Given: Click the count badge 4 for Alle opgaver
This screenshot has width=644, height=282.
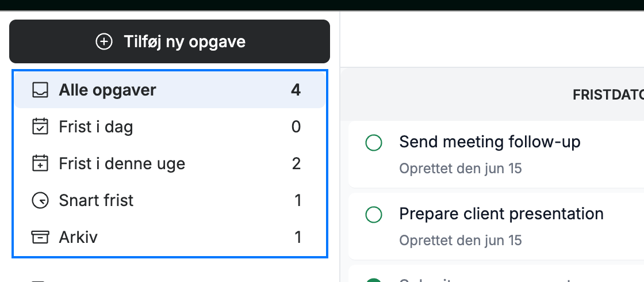Looking at the screenshot, I should coord(296,90).
